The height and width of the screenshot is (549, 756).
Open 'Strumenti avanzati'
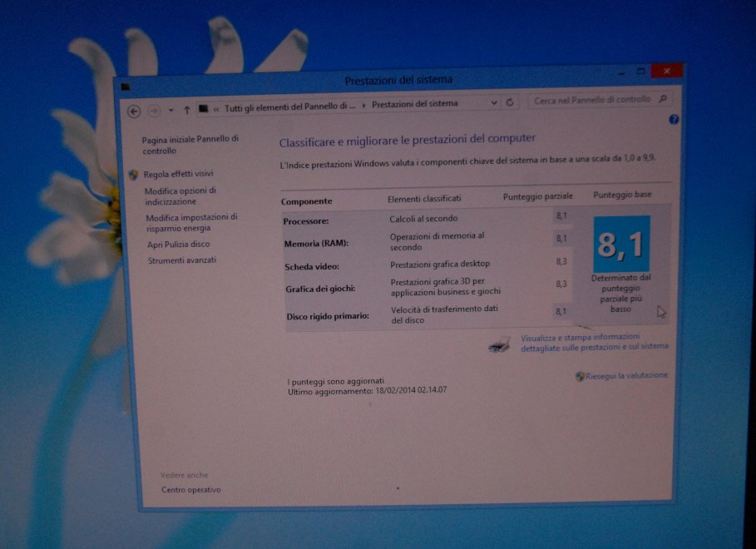182,260
